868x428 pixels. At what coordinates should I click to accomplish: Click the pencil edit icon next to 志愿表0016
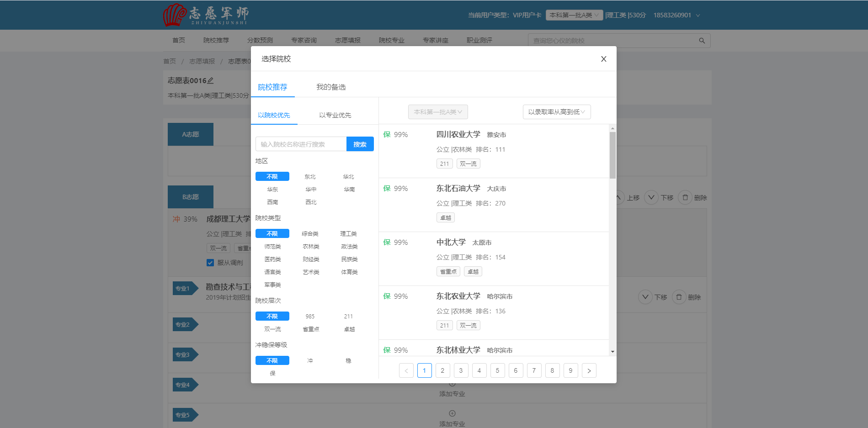click(210, 80)
